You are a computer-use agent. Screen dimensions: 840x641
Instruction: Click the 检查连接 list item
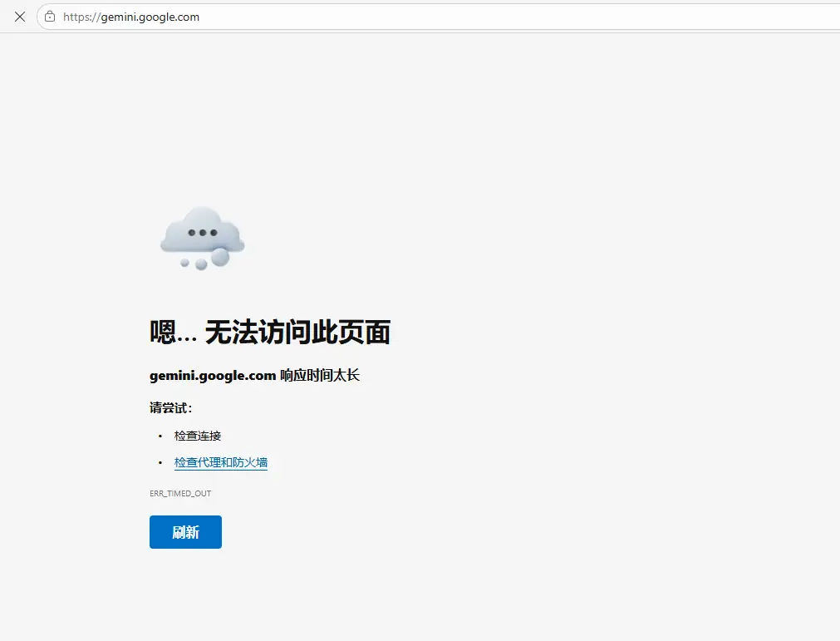(x=197, y=435)
